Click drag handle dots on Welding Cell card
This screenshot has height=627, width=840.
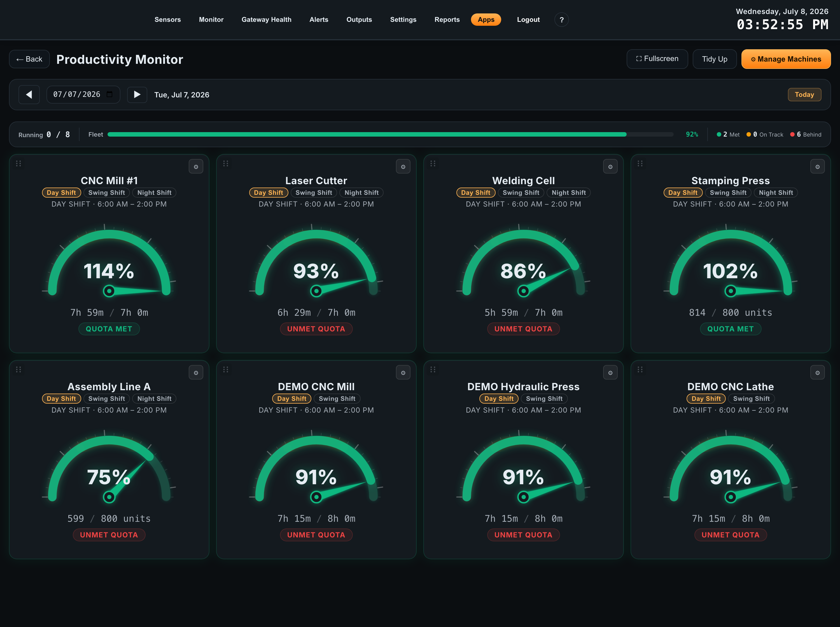(433, 163)
